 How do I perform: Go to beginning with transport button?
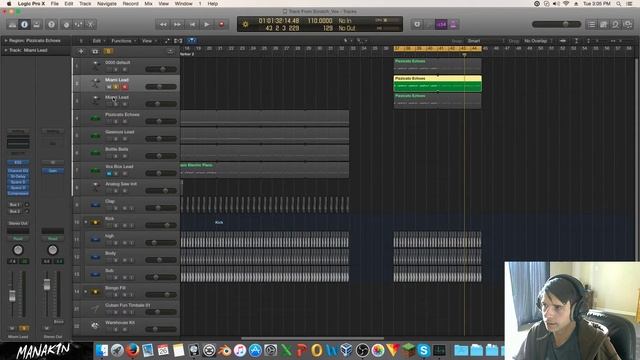tap(192, 24)
